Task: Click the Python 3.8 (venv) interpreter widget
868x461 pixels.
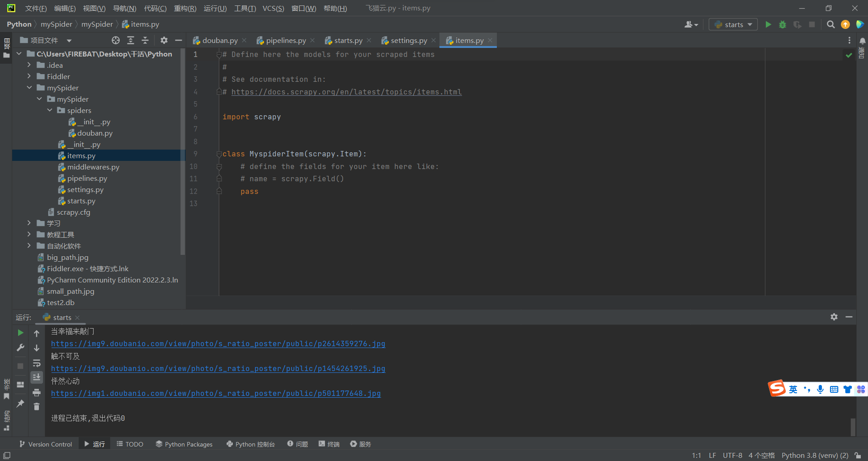Action: coord(815,456)
